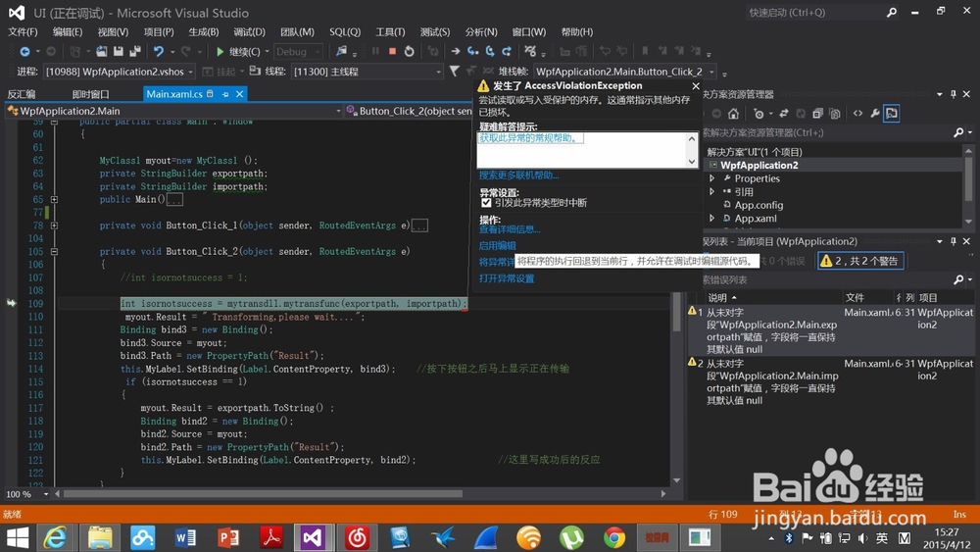
Task: Open the Button_Click_2 member dropdown
Action: [x=410, y=111]
